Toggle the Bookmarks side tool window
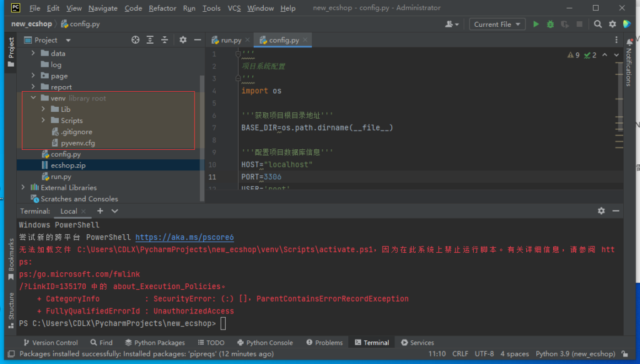Viewport: 640px width, 364px height. click(11, 257)
